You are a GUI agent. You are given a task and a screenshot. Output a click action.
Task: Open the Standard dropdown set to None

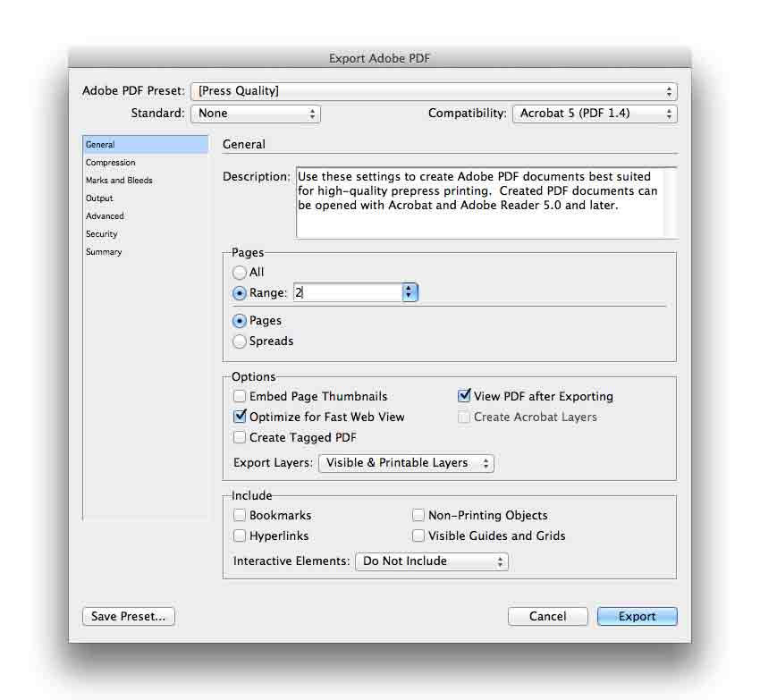click(x=256, y=114)
